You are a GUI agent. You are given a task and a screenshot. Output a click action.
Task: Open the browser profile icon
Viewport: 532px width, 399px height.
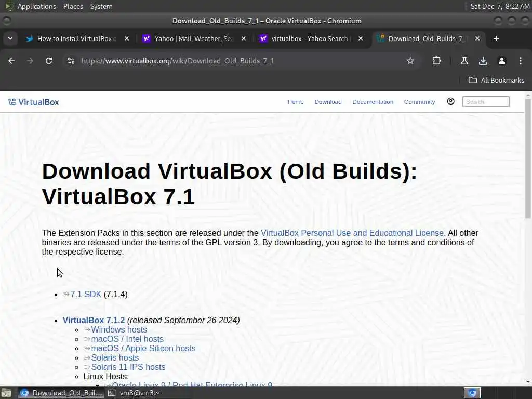coord(502,61)
